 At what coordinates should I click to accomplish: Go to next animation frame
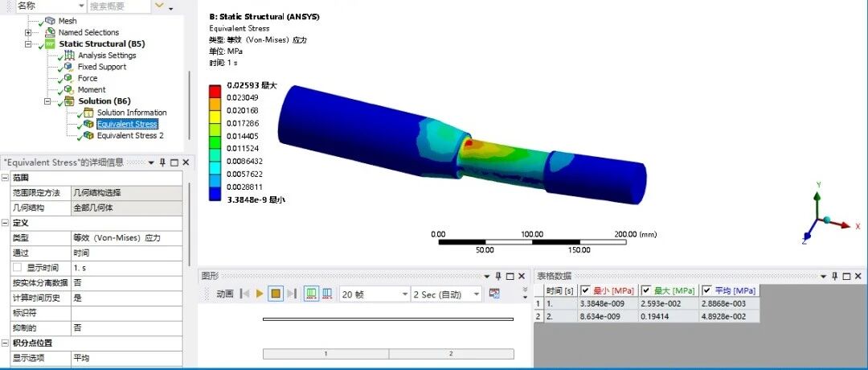[x=293, y=294]
